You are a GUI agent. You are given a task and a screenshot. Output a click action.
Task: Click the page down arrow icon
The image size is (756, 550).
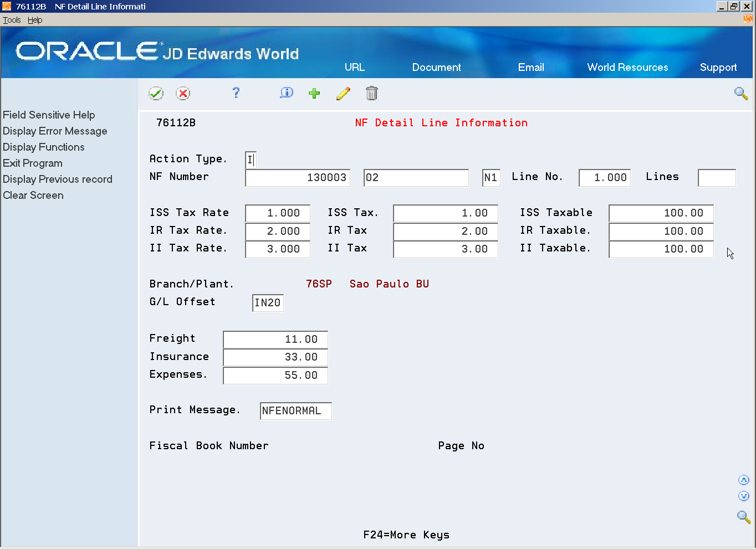744,496
